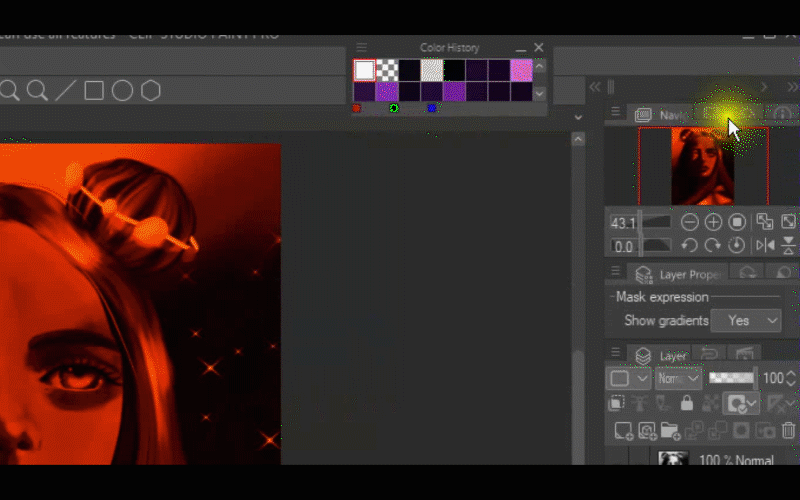The image size is (800, 500).
Task: Toggle lock layer icon
Action: tap(686, 403)
